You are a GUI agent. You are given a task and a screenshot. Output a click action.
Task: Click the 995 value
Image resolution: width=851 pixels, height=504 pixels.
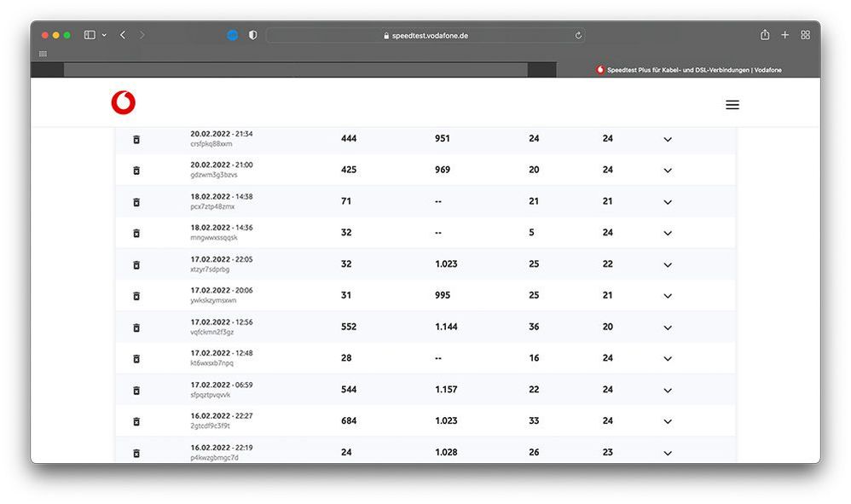(x=443, y=295)
